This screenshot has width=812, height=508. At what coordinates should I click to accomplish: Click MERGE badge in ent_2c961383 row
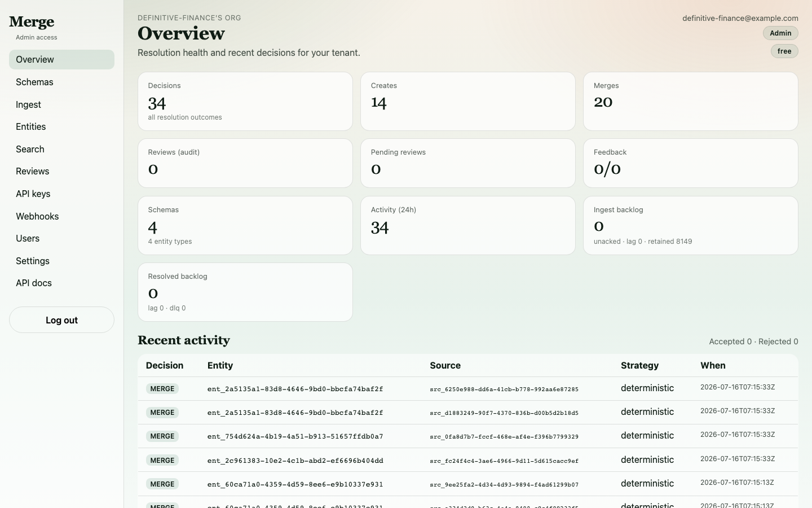162,461
